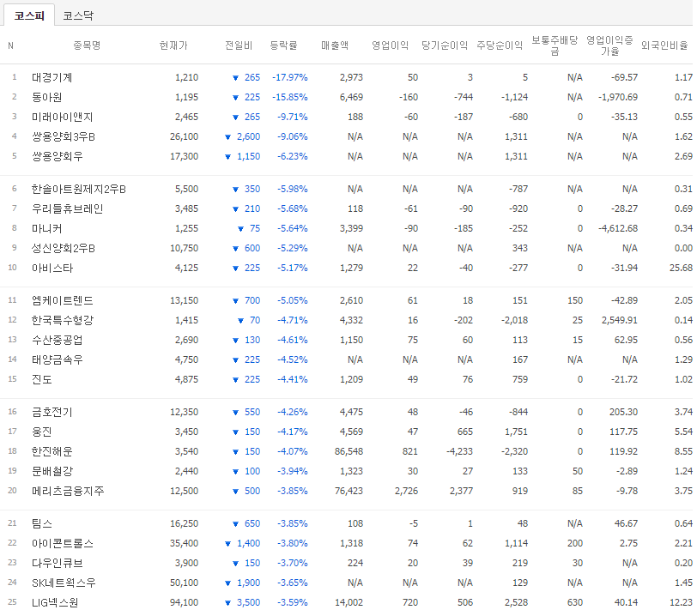Select the 12.23 foreign ratio cell
This screenshot has width=697, height=616.
tap(681, 602)
